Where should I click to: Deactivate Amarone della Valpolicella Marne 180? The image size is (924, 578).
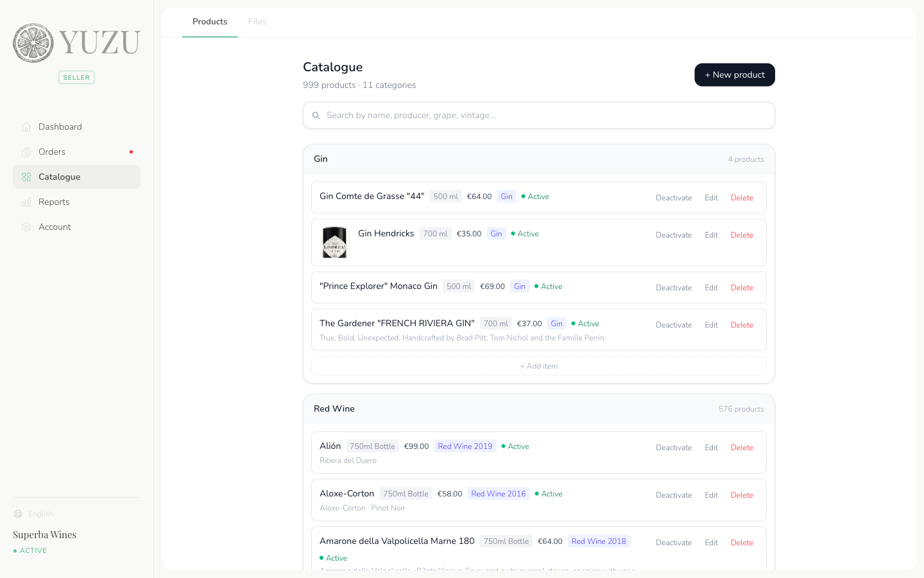pyautogui.click(x=674, y=543)
